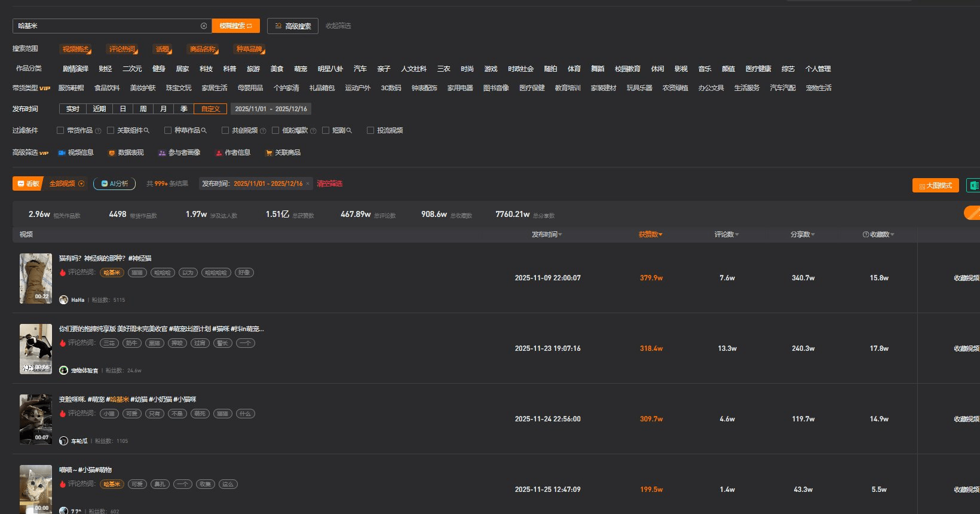
Task: Click the 作者信息 person icon filter
Action: pos(219,153)
